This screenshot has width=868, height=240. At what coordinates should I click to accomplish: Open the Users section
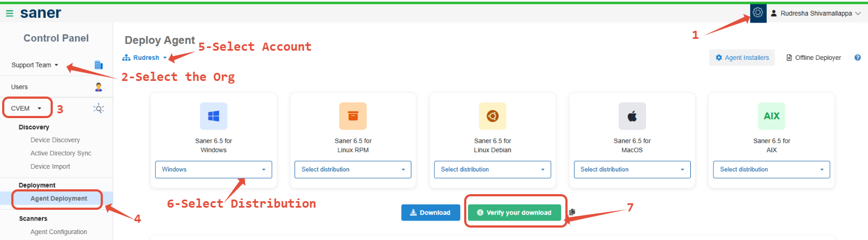click(19, 87)
